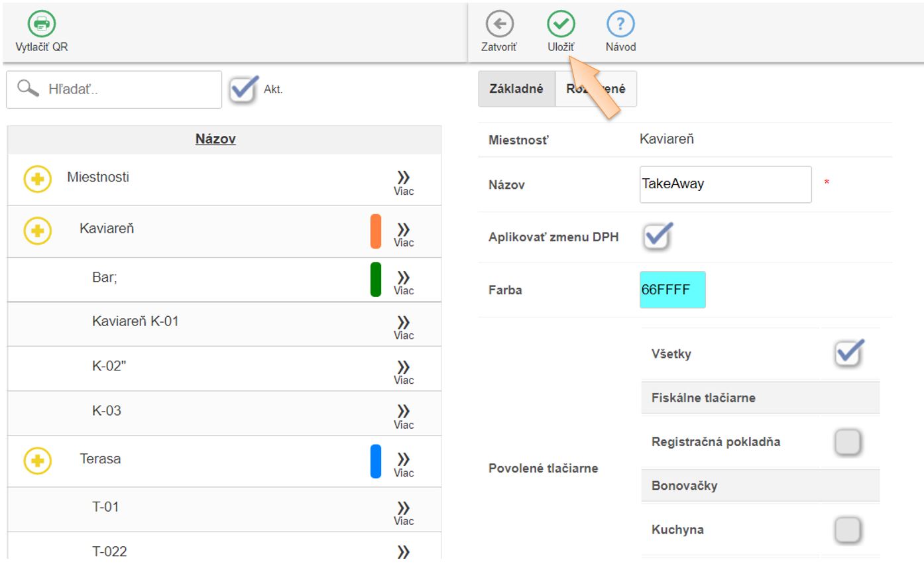Click the Vytlačiť QR printer icon
924x572 pixels.
(x=41, y=25)
